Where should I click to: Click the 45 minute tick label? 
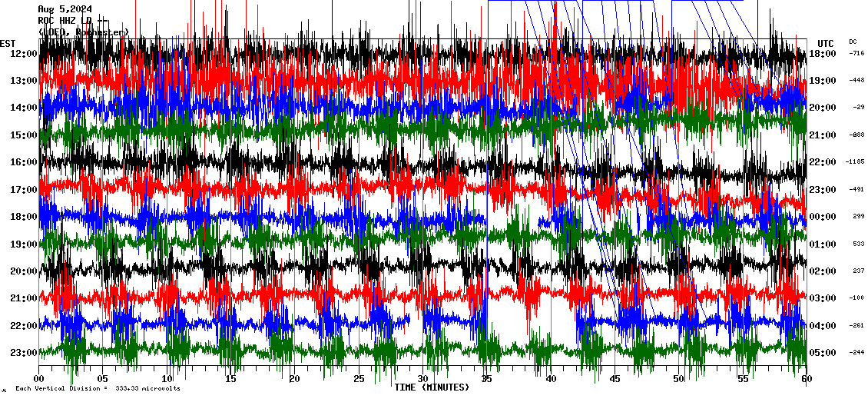(x=615, y=379)
